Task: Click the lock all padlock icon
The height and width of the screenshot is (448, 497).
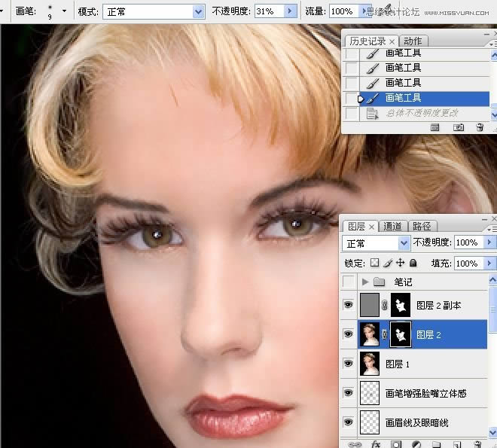Action: pyautogui.click(x=413, y=264)
